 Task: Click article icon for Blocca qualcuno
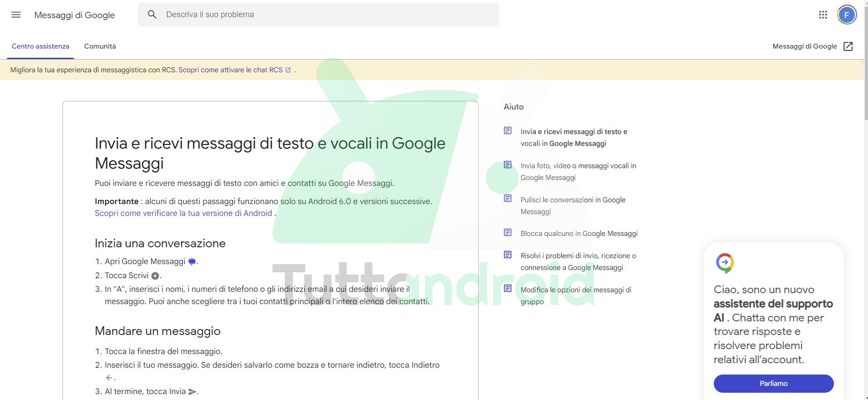[508, 233]
